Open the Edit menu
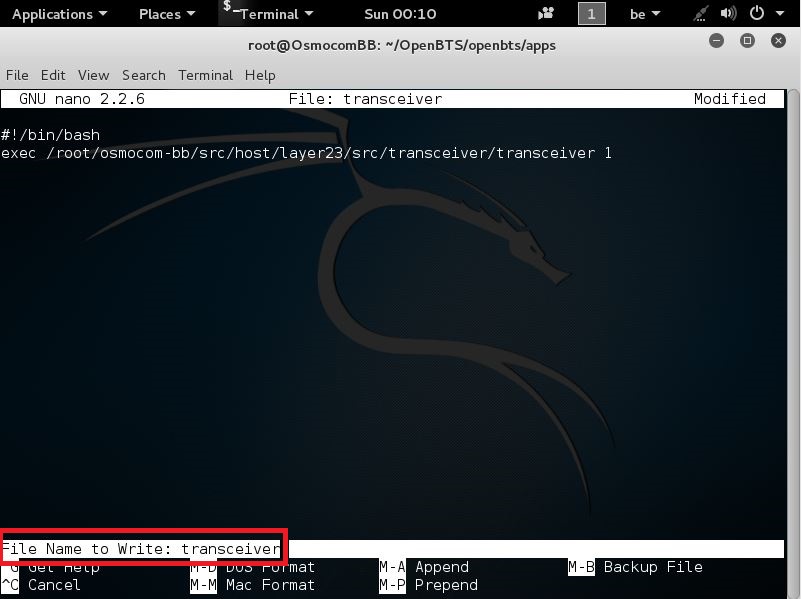Image resolution: width=802 pixels, height=599 pixels. 53,75
